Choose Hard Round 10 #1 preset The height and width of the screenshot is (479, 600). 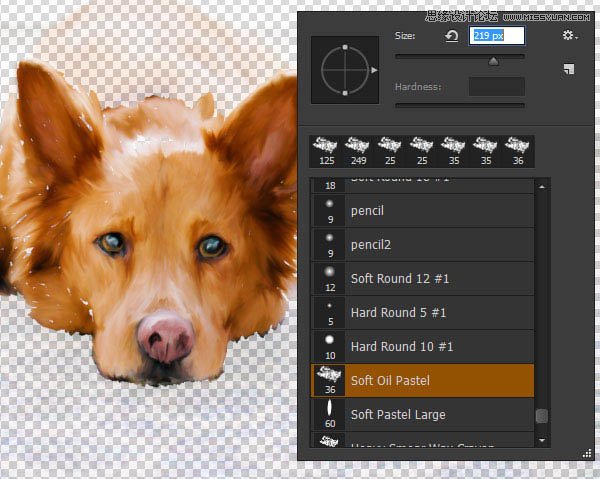coord(422,347)
